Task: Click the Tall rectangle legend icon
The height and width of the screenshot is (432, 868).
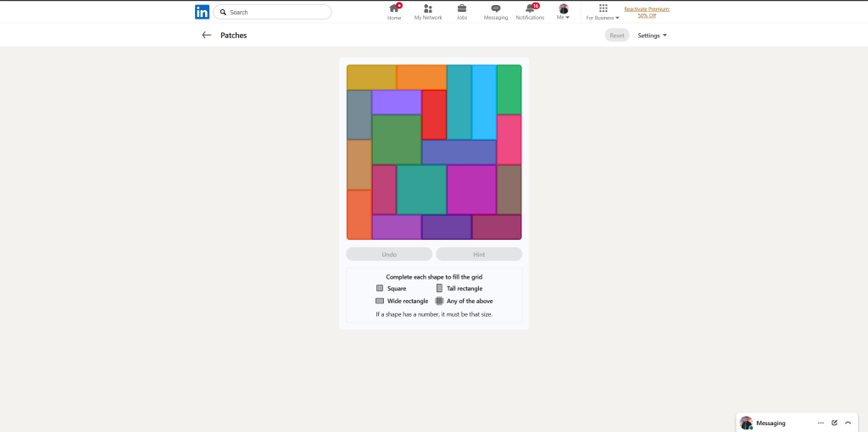Action: [x=440, y=288]
